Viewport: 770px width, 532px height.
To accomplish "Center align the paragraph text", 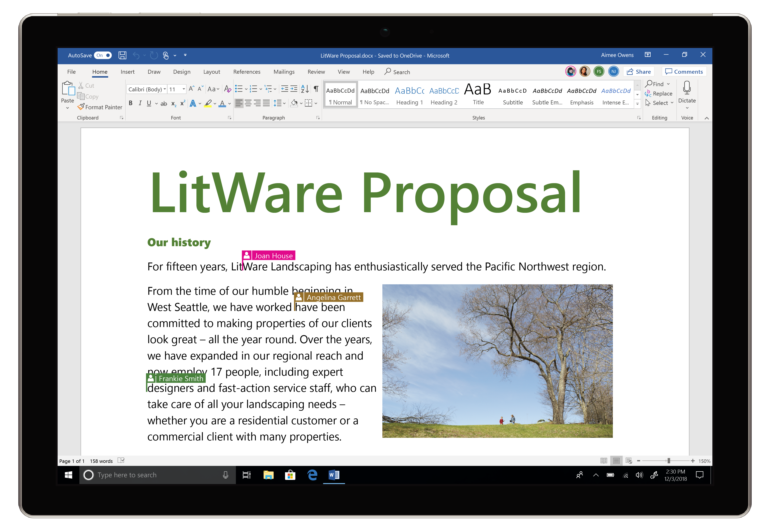I will 248,103.
